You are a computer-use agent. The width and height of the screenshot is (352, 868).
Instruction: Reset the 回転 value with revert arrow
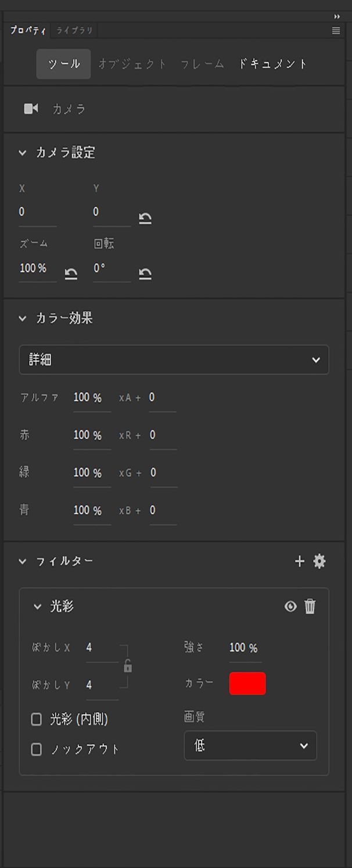[x=146, y=273]
